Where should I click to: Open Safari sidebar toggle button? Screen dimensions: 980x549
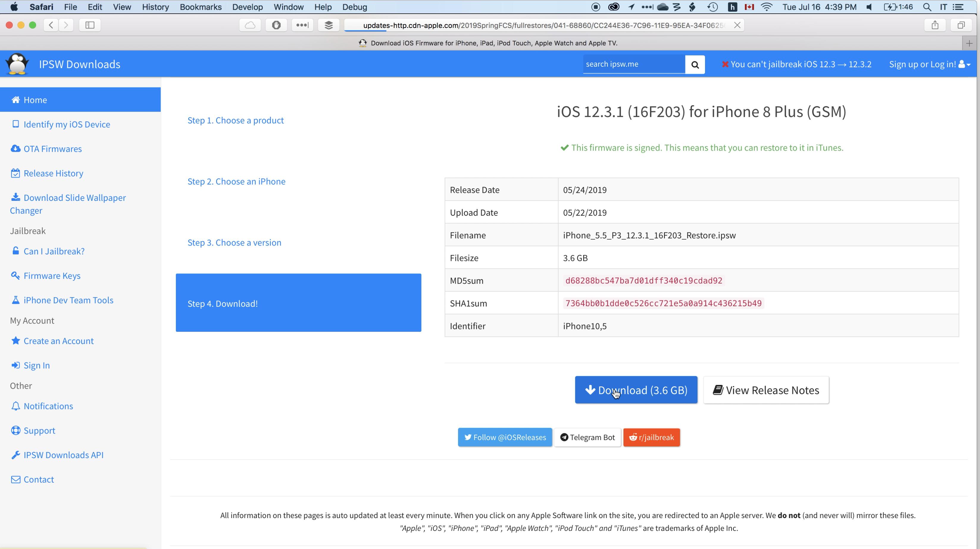[x=90, y=25]
